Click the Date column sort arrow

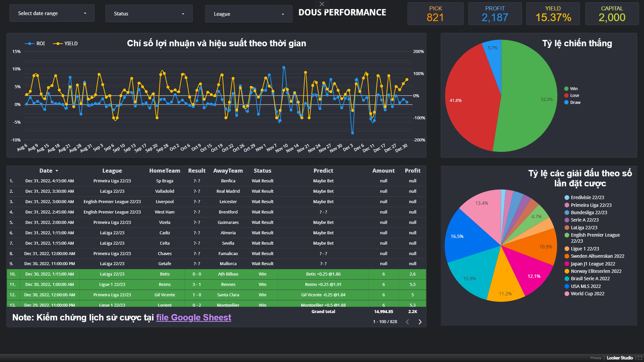57,171
